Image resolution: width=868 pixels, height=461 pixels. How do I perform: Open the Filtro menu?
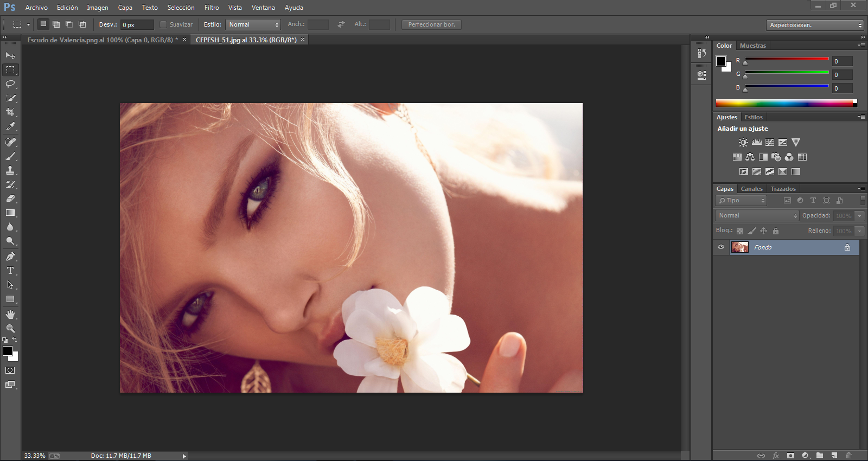[212, 8]
